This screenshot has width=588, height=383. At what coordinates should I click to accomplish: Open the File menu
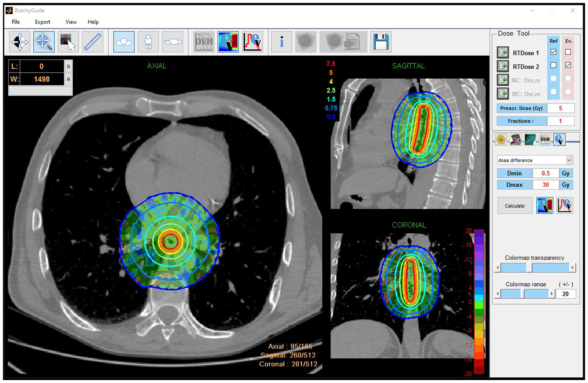[16, 22]
